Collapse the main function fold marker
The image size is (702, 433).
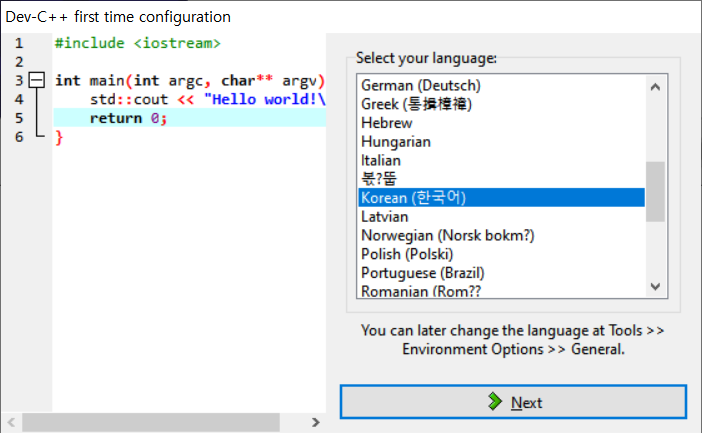37,80
